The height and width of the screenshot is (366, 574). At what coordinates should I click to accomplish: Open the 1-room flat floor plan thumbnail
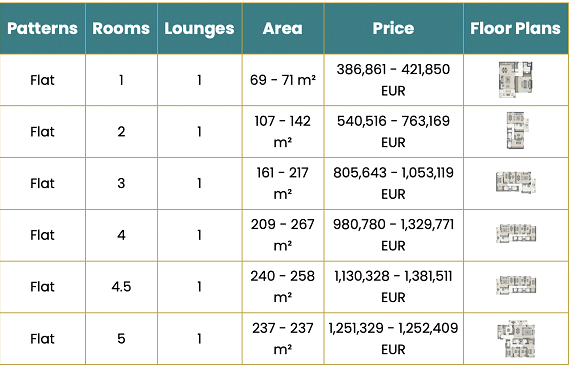click(515, 80)
